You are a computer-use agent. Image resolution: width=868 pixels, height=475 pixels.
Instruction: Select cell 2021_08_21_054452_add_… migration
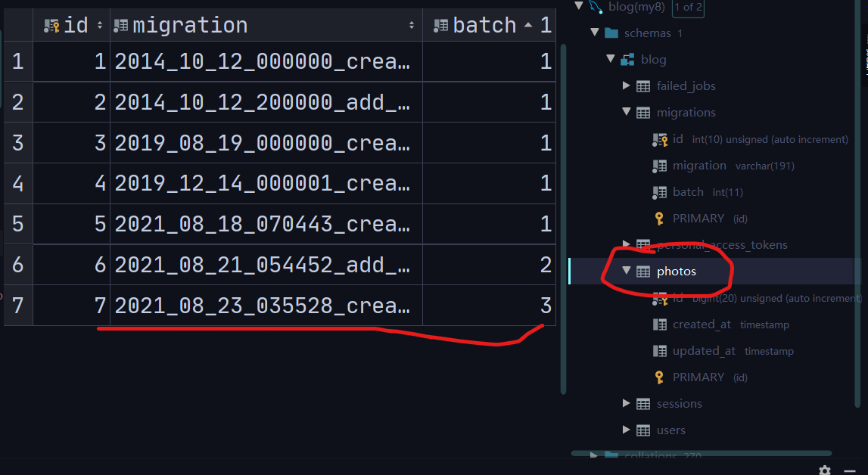[266, 265]
